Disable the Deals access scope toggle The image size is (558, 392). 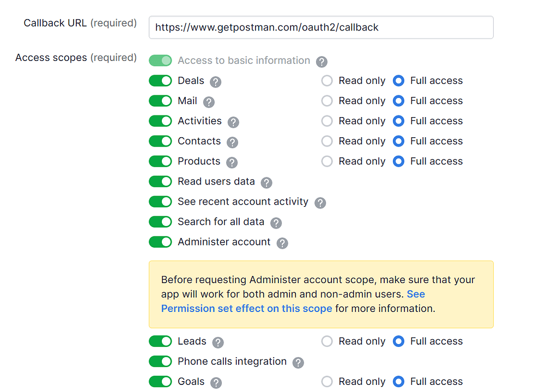160,81
